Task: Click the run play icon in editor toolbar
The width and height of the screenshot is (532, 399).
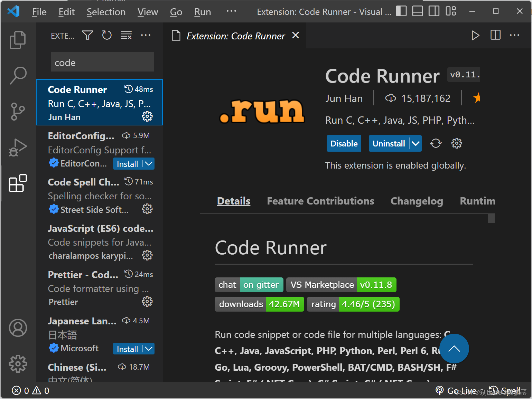Action: (x=475, y=35)
